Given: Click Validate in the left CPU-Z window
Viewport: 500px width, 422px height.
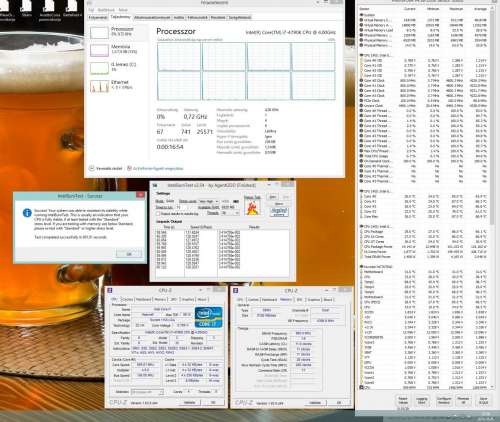Looking at the screenshot, I should pos(189,403).
